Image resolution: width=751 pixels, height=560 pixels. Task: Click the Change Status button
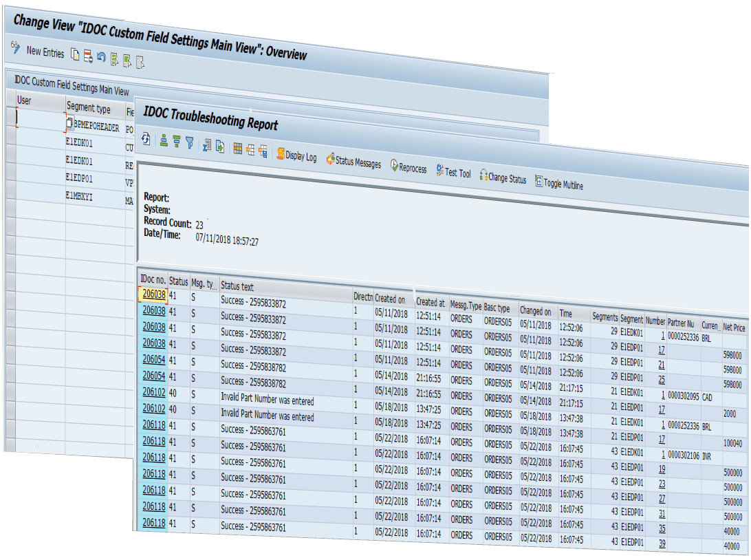point(503,177)
